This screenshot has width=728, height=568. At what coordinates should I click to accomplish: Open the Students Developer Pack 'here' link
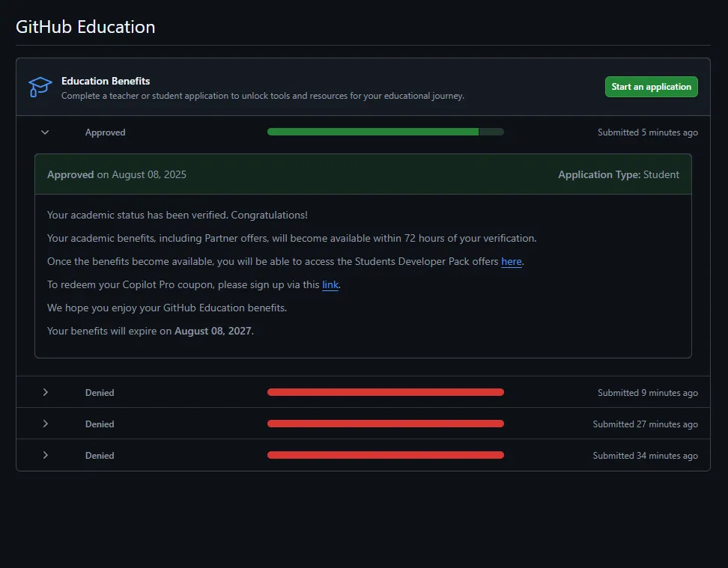[512, 262]
